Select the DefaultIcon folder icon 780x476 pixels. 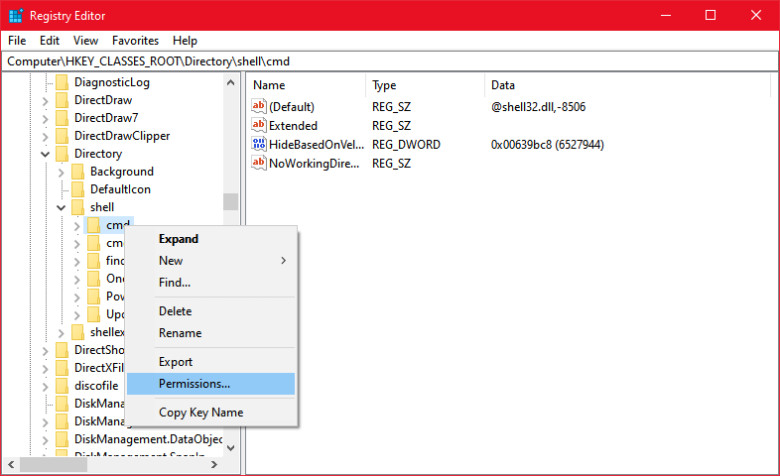(x=78, y=190)
